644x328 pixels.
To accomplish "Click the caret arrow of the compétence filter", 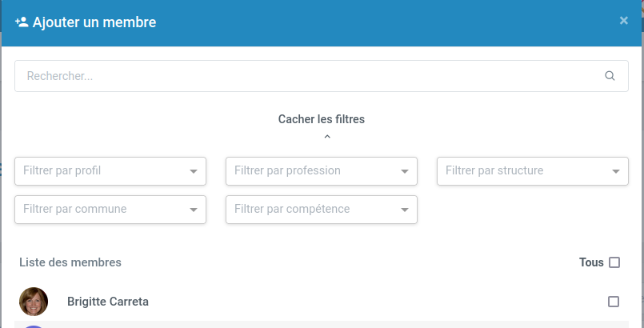I will tap(405, 210).
